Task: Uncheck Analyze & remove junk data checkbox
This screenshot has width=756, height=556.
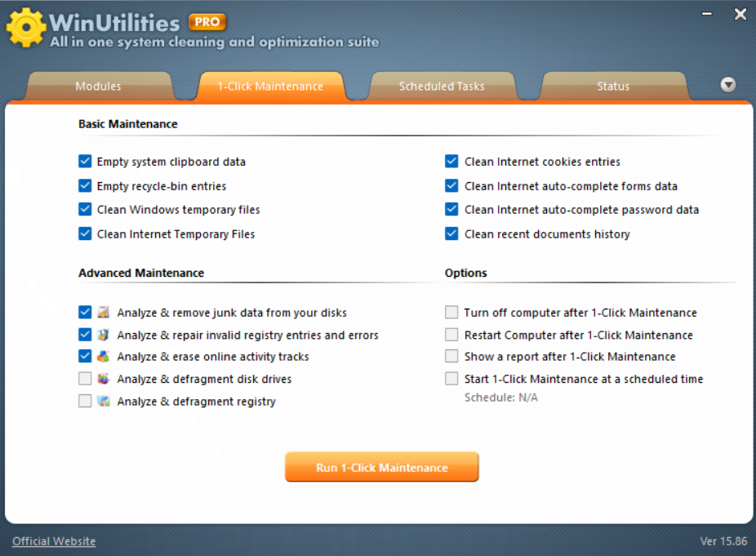Action: (85, 312)
